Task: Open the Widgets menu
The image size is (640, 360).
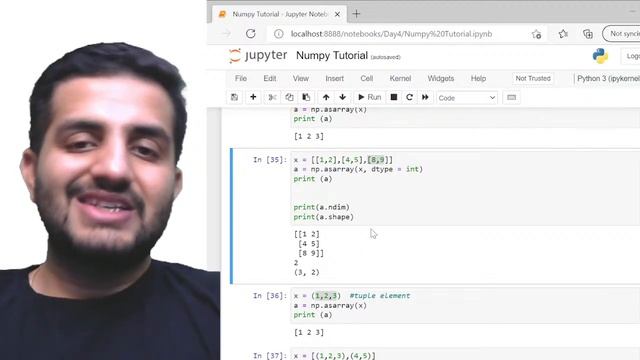Action: point(441,78)
